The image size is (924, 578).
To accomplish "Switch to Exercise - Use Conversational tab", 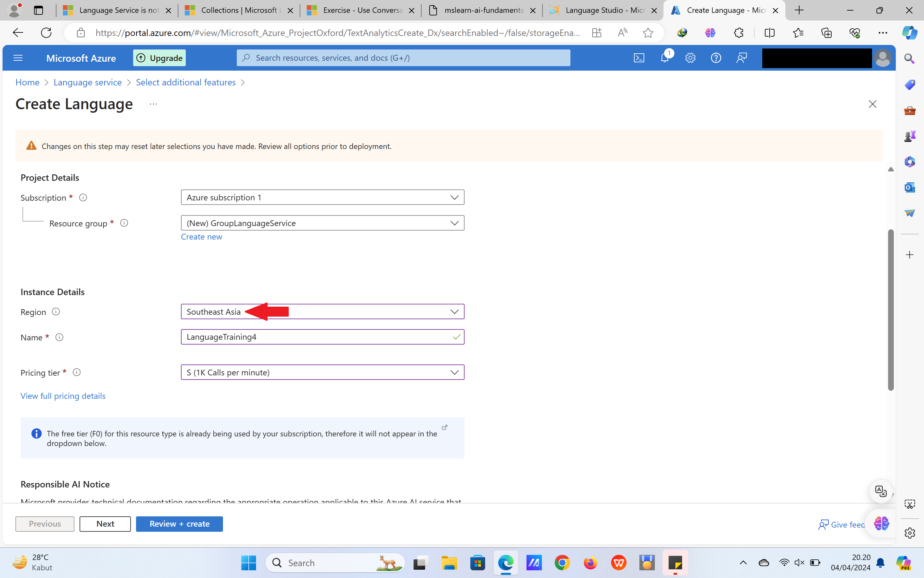I will point(360,10).
